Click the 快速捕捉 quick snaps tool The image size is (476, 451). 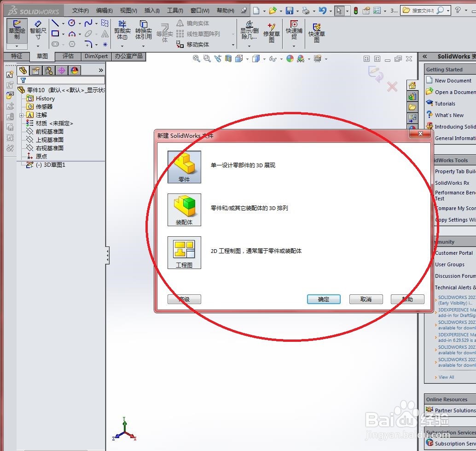point(294,30)
